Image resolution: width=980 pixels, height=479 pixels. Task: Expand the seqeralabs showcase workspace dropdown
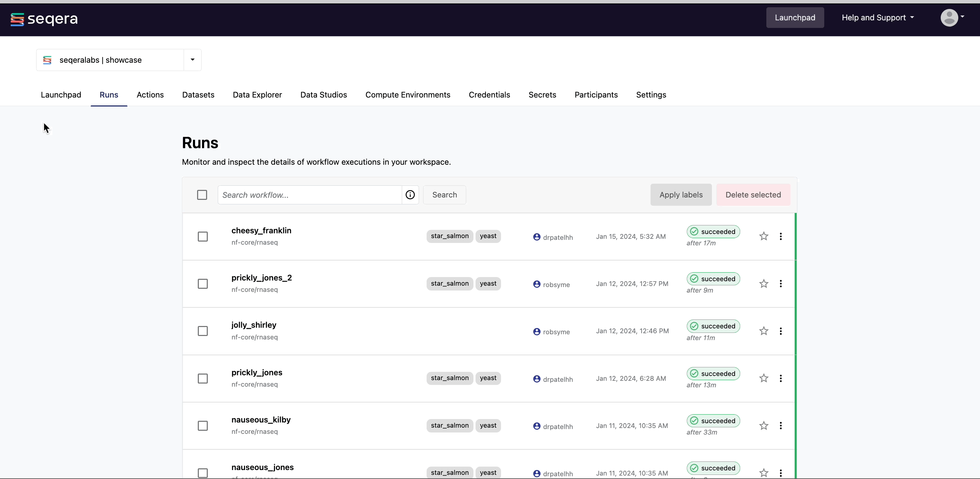pyautogui.click(x=193, y=60)
